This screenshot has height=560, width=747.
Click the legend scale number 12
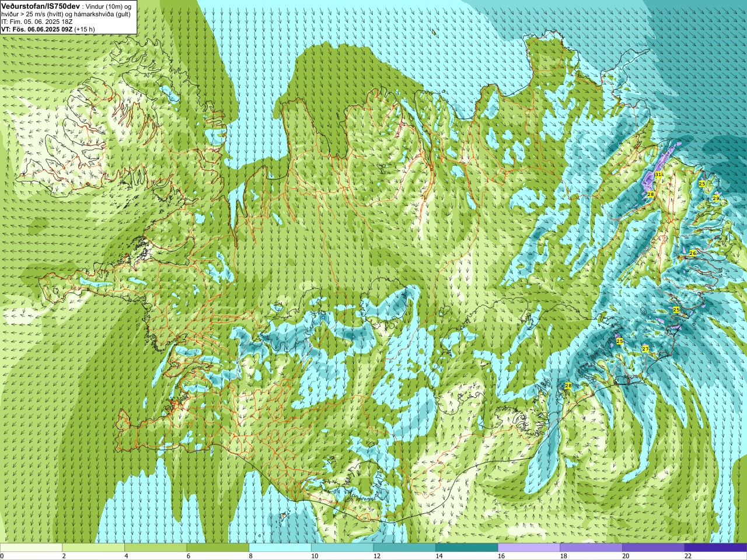tap(377, 556)
